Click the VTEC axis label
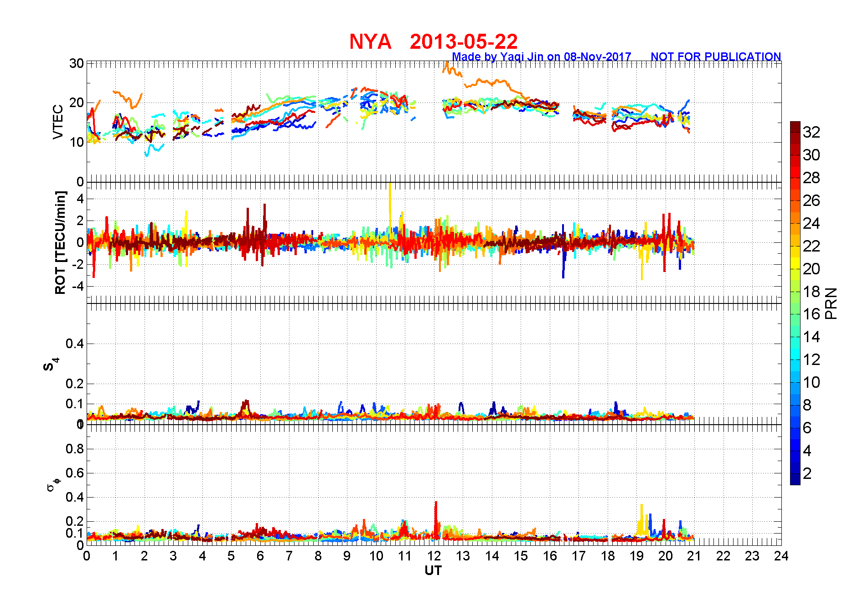 [58, 122]
